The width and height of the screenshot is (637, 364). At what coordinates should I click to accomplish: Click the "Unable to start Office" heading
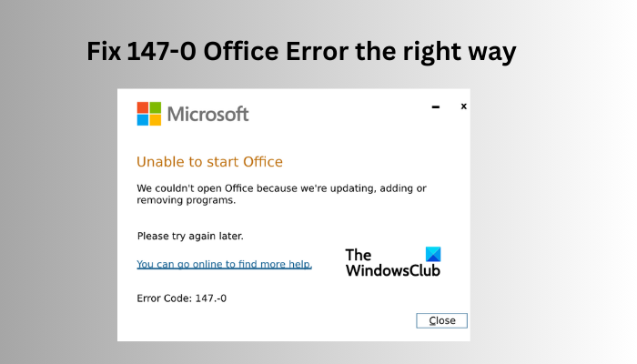tap(209, 162)
